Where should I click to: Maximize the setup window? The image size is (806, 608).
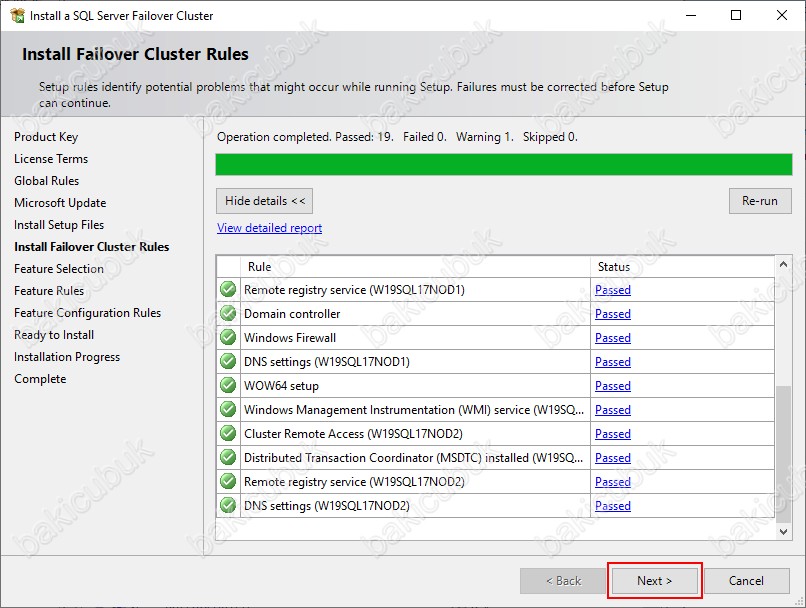coord(736,15)
